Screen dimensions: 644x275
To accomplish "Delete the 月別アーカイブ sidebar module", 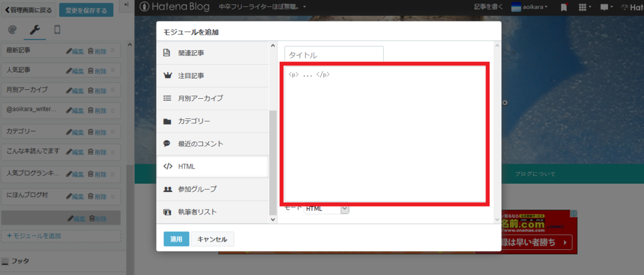I will coord(97,91).
